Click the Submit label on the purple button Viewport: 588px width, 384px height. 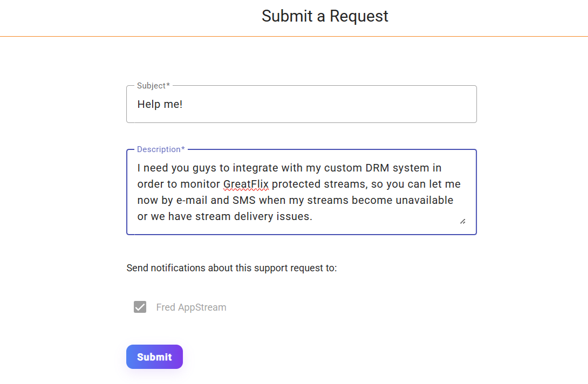(x=154, y=356)
